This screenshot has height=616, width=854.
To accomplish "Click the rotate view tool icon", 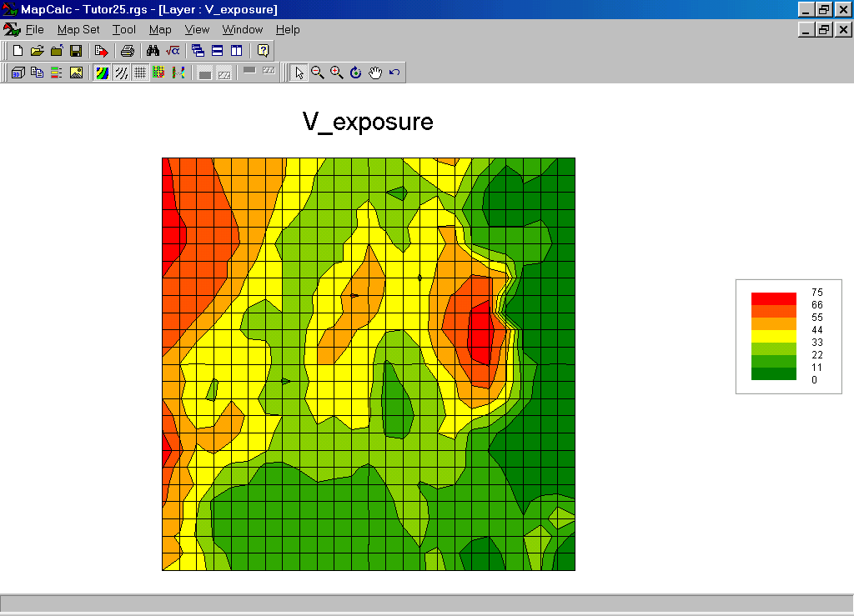I will (x=356, y=73).
